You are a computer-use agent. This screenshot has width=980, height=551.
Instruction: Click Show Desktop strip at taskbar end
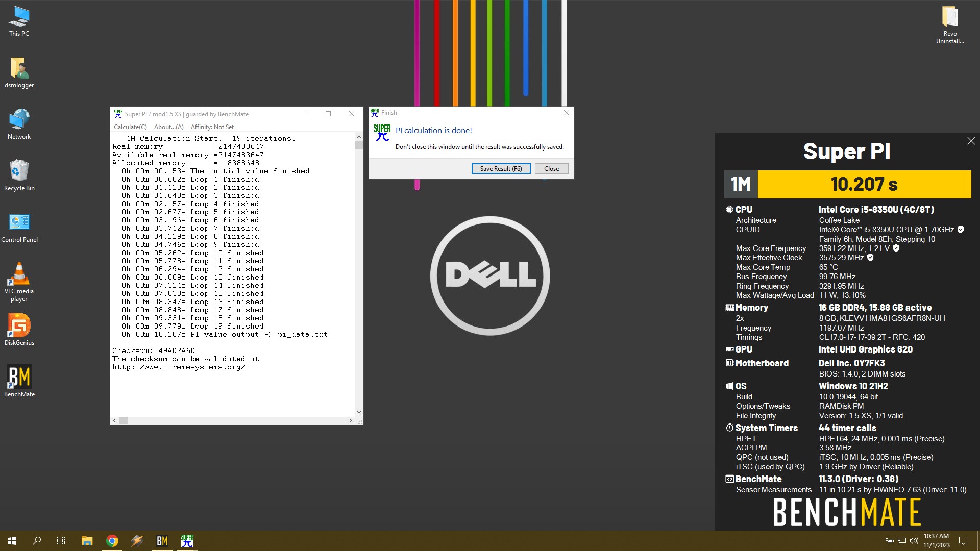978,541
